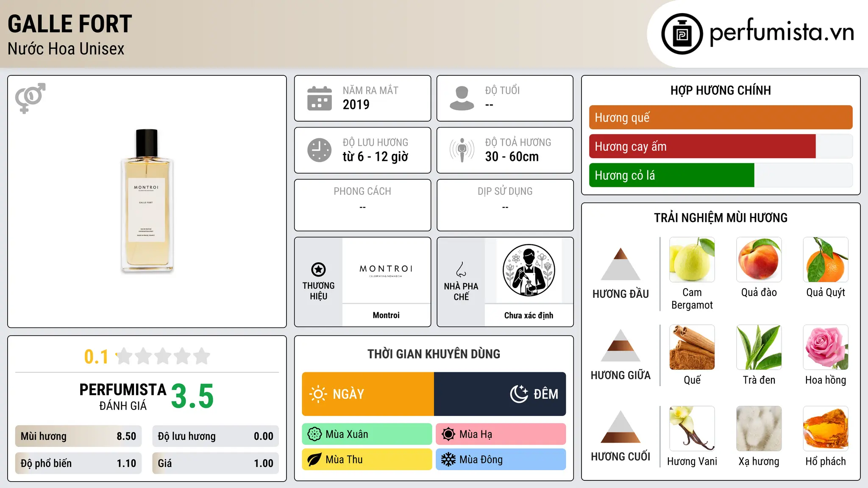Click the GALLE FORT product title

tap(70, 24)
